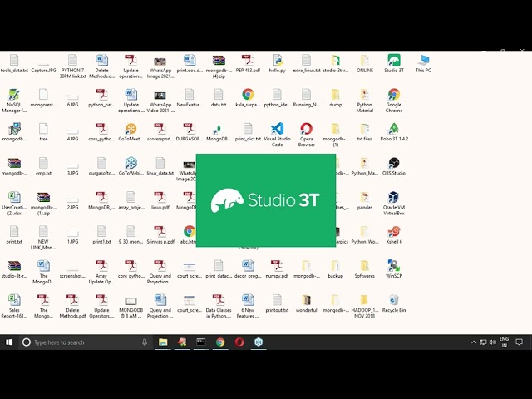532x399 pixels.
Task: Show hidden system tray icons
Action: [x=474, y=342]
